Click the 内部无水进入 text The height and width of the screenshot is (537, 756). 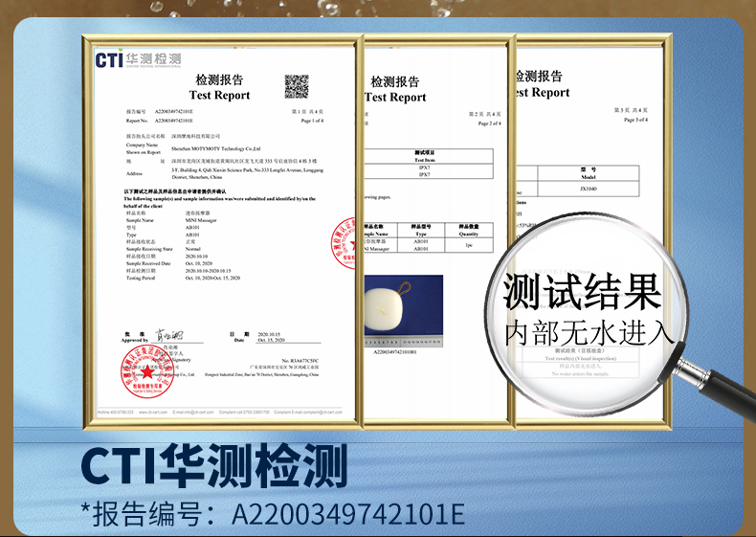click(584, 332)
